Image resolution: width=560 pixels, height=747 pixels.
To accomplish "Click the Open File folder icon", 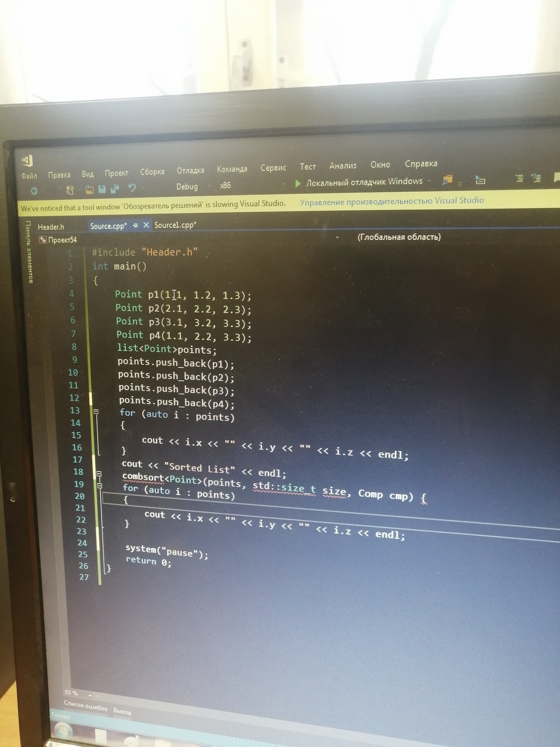I will [89, 189].
